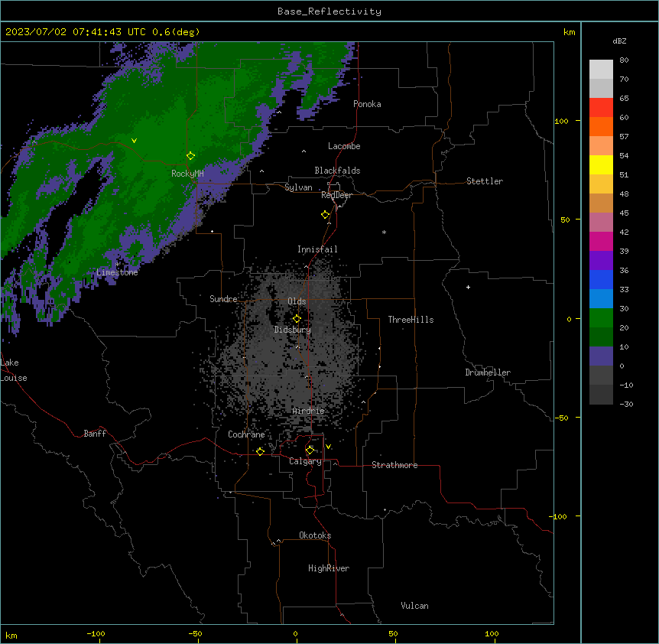The image size is (659, 644).
Task: Click the Airdrie city label
Action: (308, 411)
